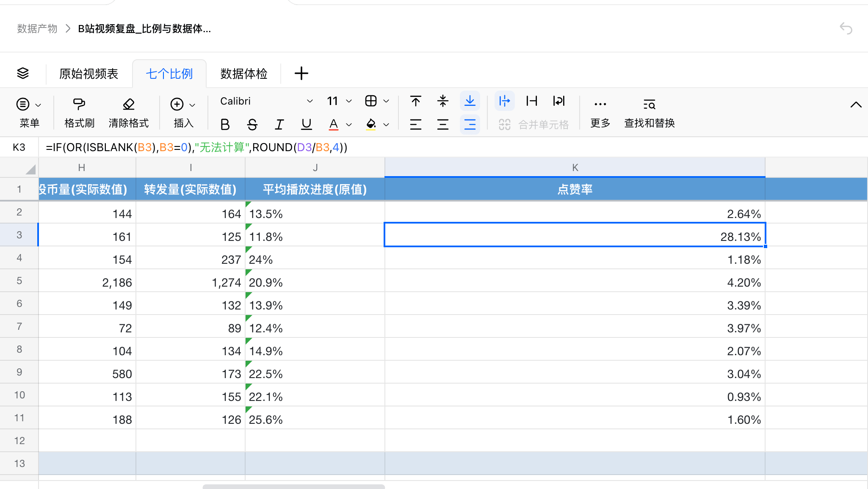The height and width of the screenshot is (489, 868).
Task: Open the sheet layers list icon
Action: tap(23, 73)
